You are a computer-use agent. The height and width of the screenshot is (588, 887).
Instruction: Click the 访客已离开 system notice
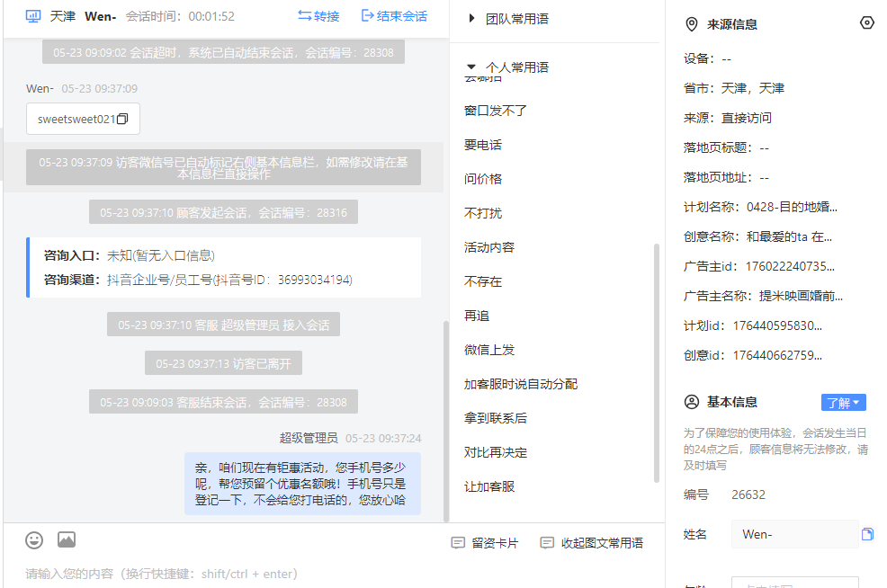pos(223,363)
